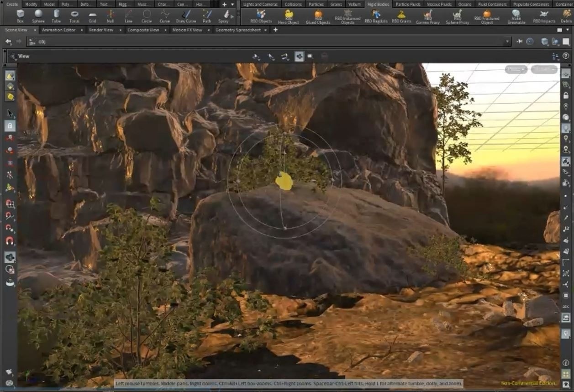Go back with the path back arrow
Image resolution: width=574 pixels, height=392 pixels.
point(8,42)
